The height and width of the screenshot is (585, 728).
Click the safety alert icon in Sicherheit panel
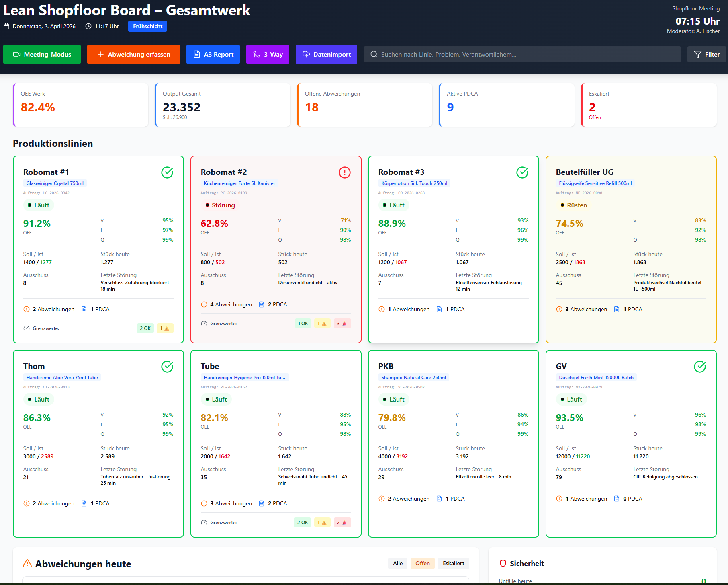coord(503,563)
